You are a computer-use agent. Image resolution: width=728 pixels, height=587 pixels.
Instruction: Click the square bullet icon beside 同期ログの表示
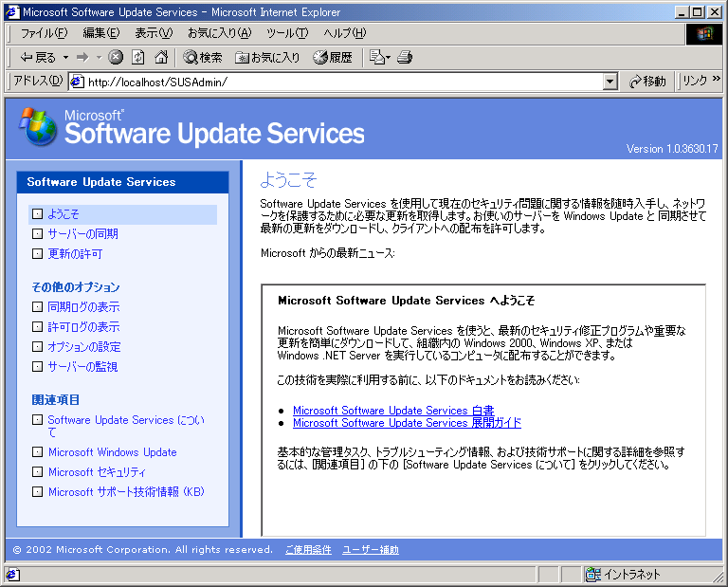(x=37, y=307)
